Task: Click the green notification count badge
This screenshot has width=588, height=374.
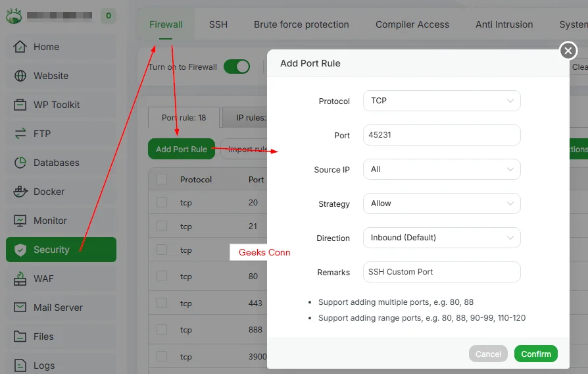Action: pyautogui.click(x=109, y=16)
